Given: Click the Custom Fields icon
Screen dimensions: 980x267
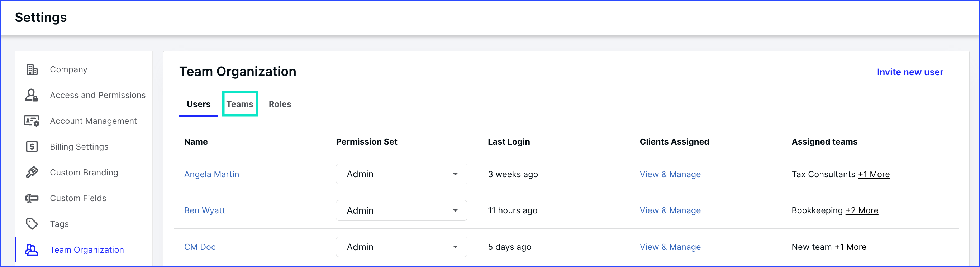Looking at the screenshot, I should point(32,198).
